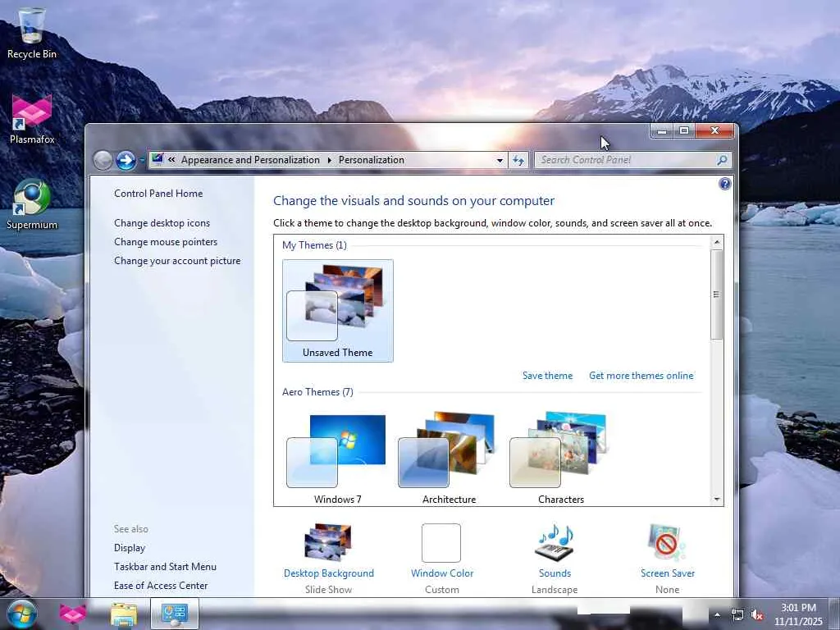Click the Back navigation arrow
Screen dimensions: 840x630
point(103,160)
